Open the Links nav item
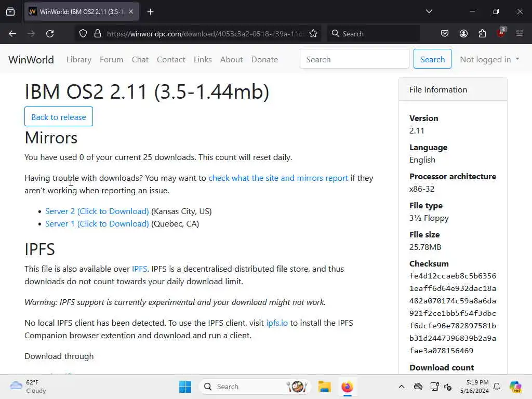 (203, 59)
